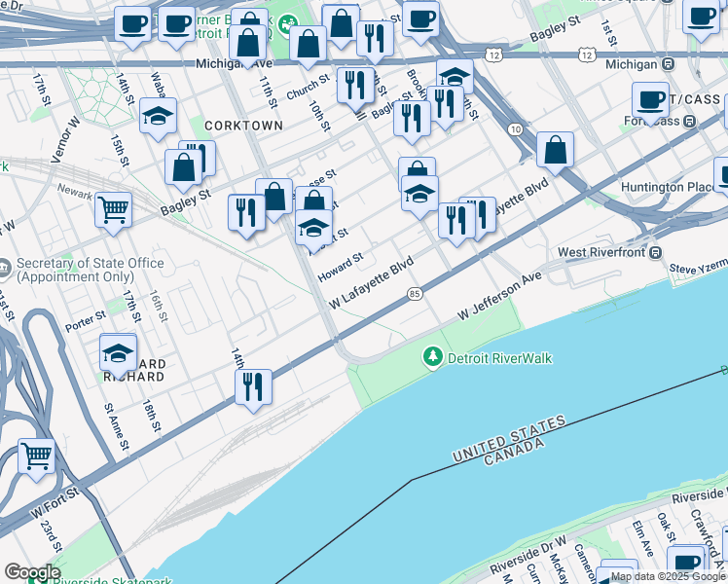The height and width of the screenshot is (584, 728).
Task: Click the Porter St street label
Action: [86, 321]
